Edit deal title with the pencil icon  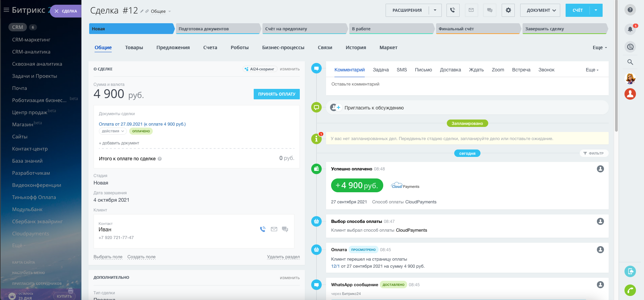pos(142,11)
